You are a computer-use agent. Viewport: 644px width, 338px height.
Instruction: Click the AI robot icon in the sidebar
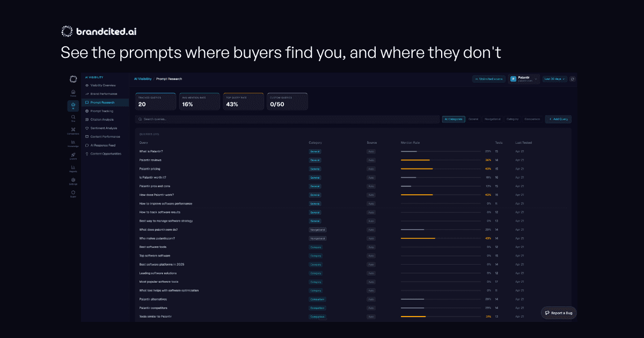(x=73, y=106)
